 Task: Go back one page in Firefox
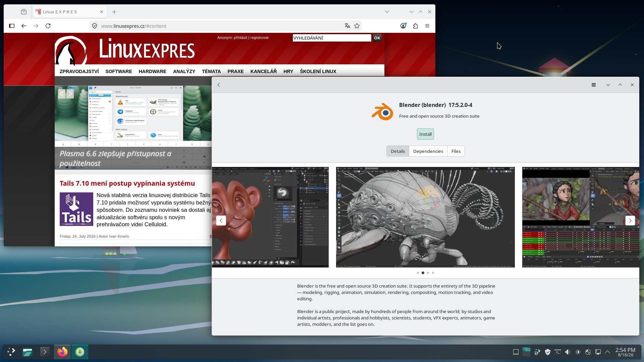[24, 26]
